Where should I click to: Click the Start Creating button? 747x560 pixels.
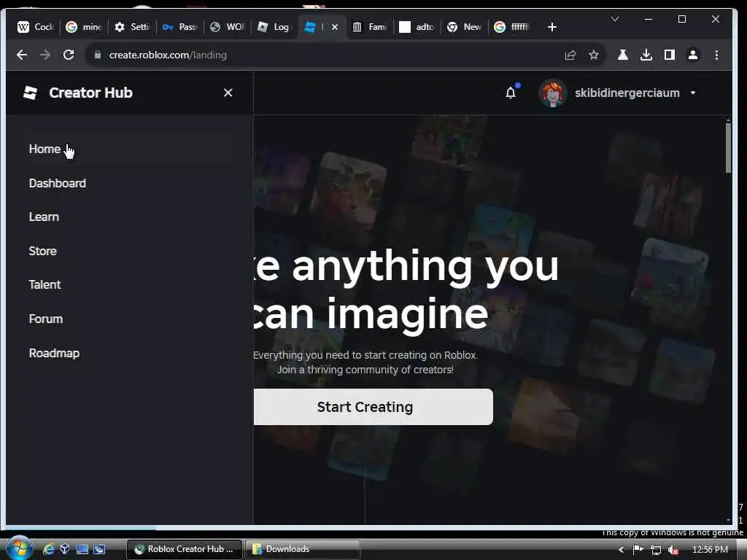(x=373, y=407)
